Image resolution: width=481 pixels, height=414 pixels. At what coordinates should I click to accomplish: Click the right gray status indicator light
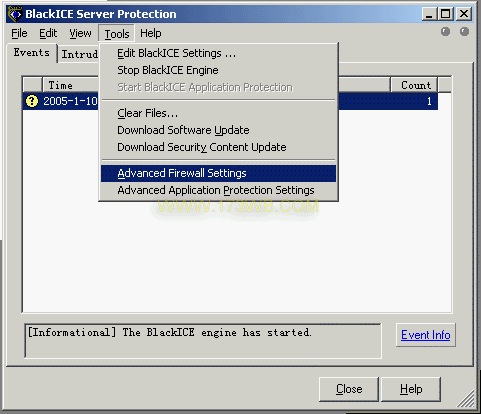464,32
